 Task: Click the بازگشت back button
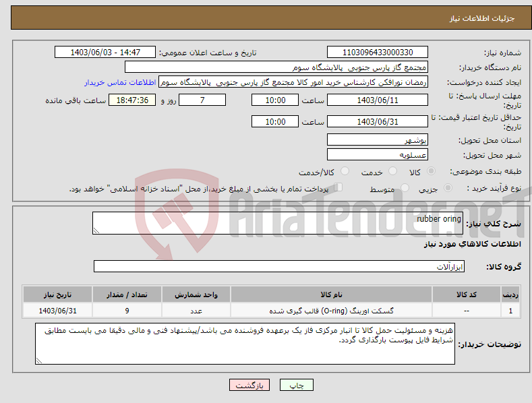(x=249, y=385)
